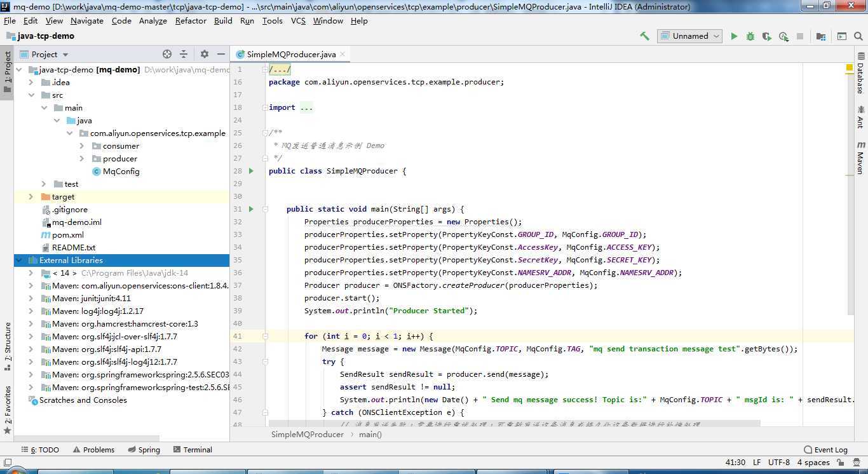Expand the test folder
Image resolution: width=868 pixels, height=474 pixels.
(x=44, y=184)
